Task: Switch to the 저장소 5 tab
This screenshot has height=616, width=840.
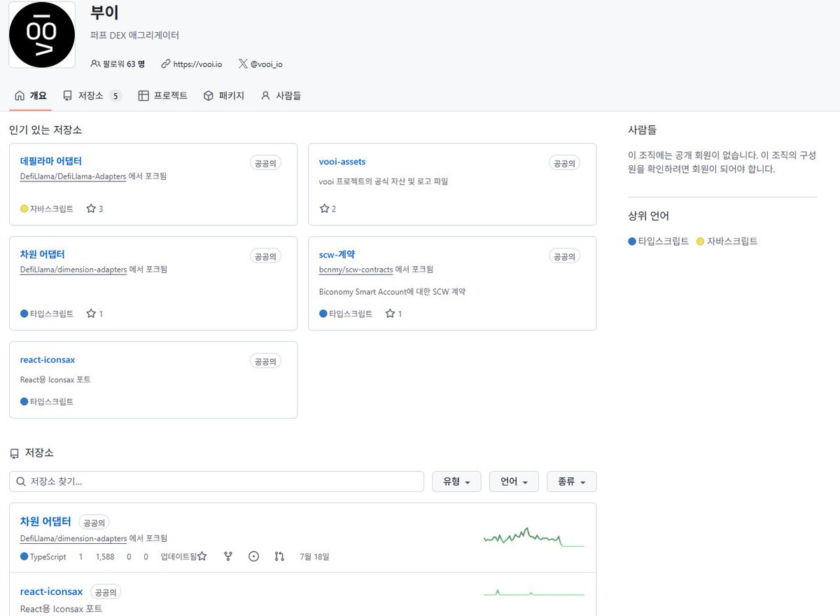Action: coord(92,96)
